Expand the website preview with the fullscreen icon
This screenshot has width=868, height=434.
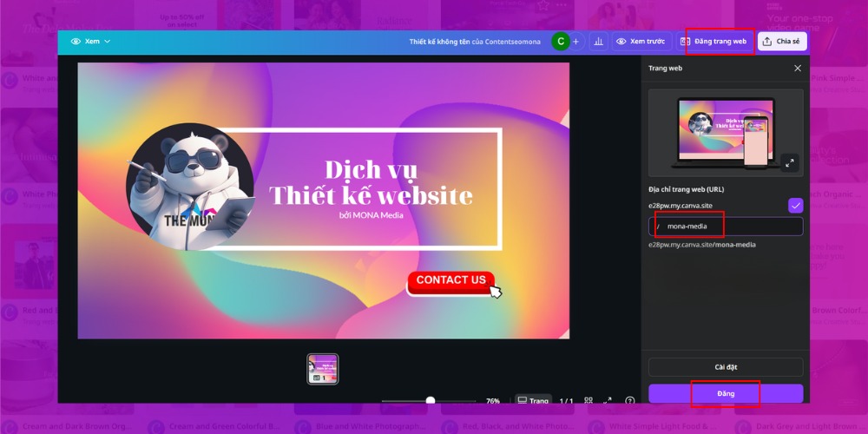click(x=790, y=163)
